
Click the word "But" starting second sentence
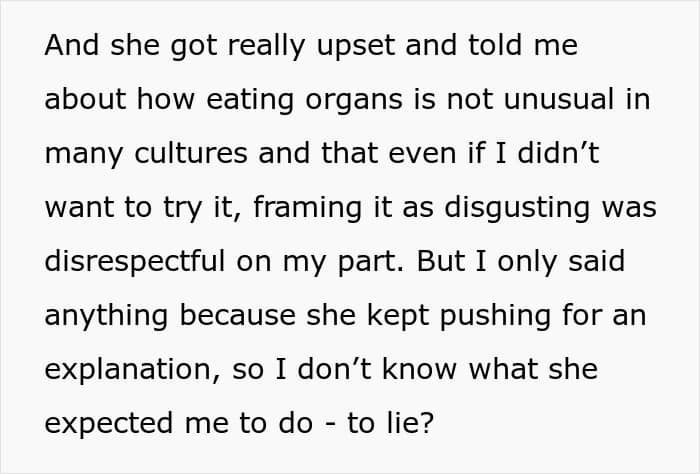441,261
